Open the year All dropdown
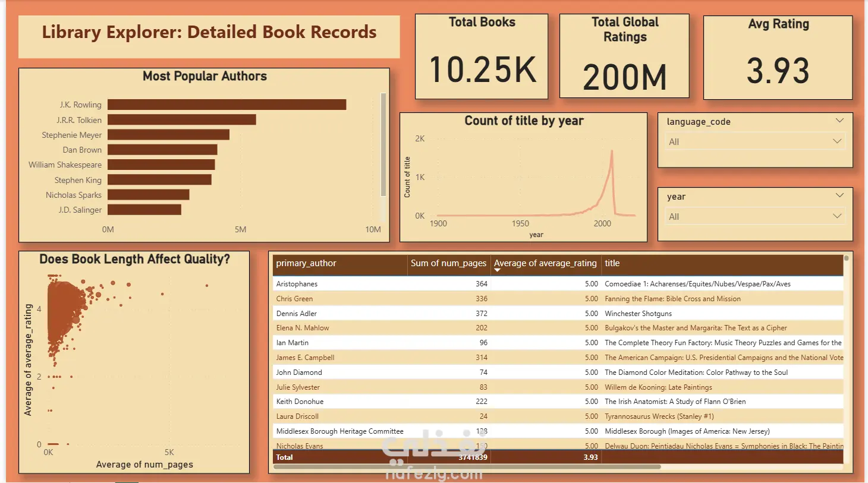868x483 pixels. pos(755,216)
